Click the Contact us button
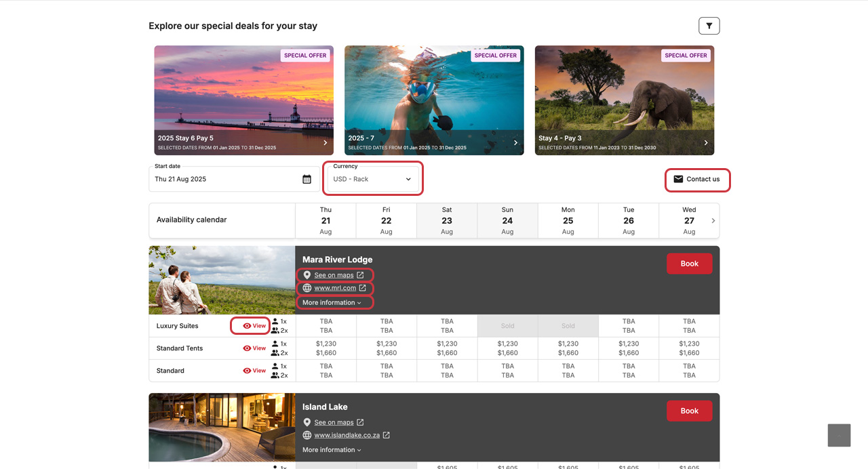Screen dimensions: 868x469 [x=697, y=179]
